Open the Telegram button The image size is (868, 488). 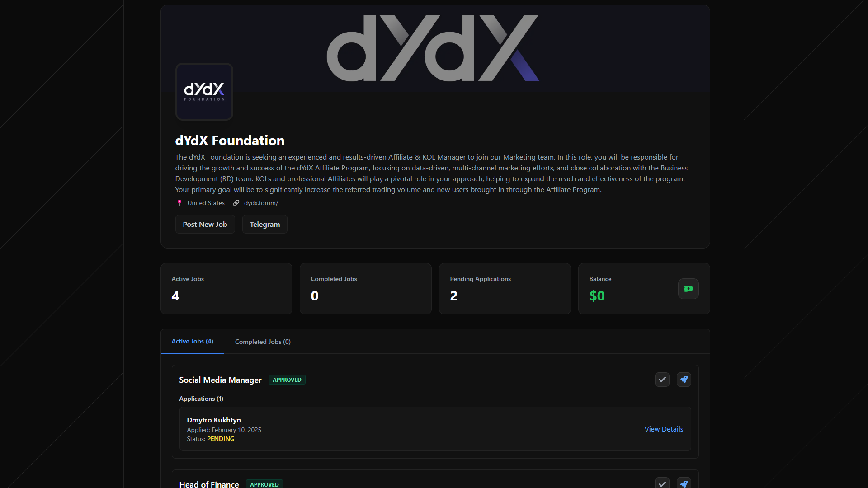pyautogui.click(x=265, y=224)
